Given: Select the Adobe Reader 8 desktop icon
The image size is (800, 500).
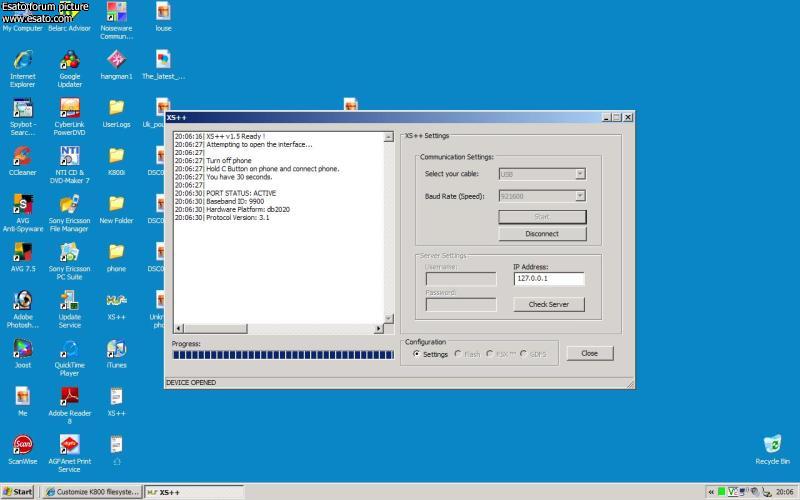Looking at the screenshot, I should point(69,406).
